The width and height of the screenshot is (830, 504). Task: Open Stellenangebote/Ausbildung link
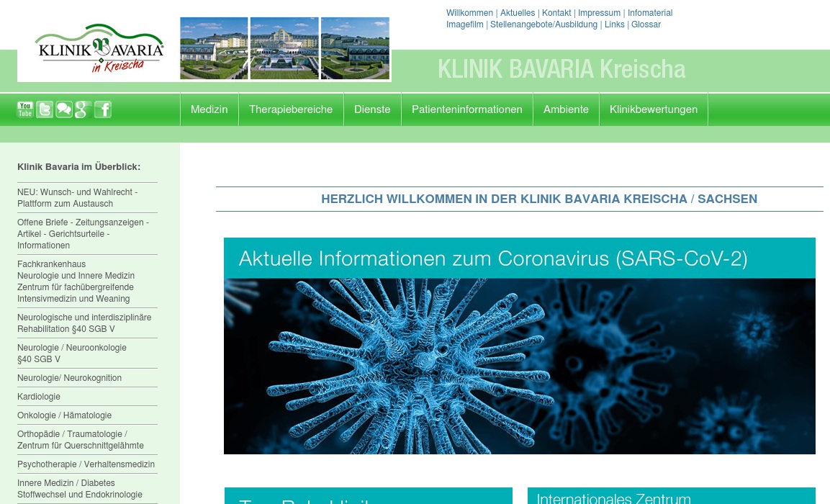coord(543,24)
